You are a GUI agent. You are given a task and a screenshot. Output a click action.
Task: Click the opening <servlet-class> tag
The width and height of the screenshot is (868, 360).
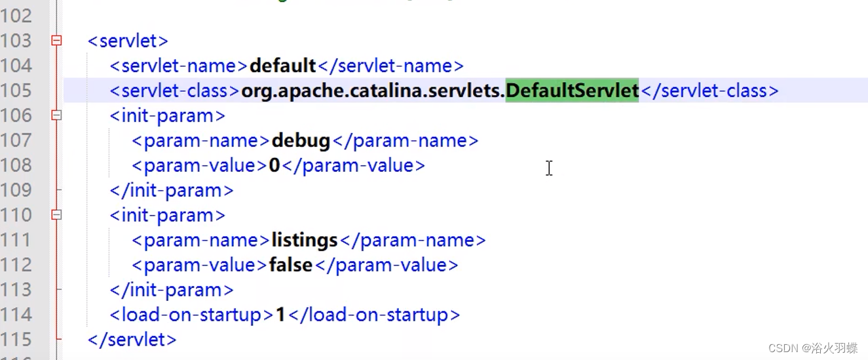[x=176, y=90]
